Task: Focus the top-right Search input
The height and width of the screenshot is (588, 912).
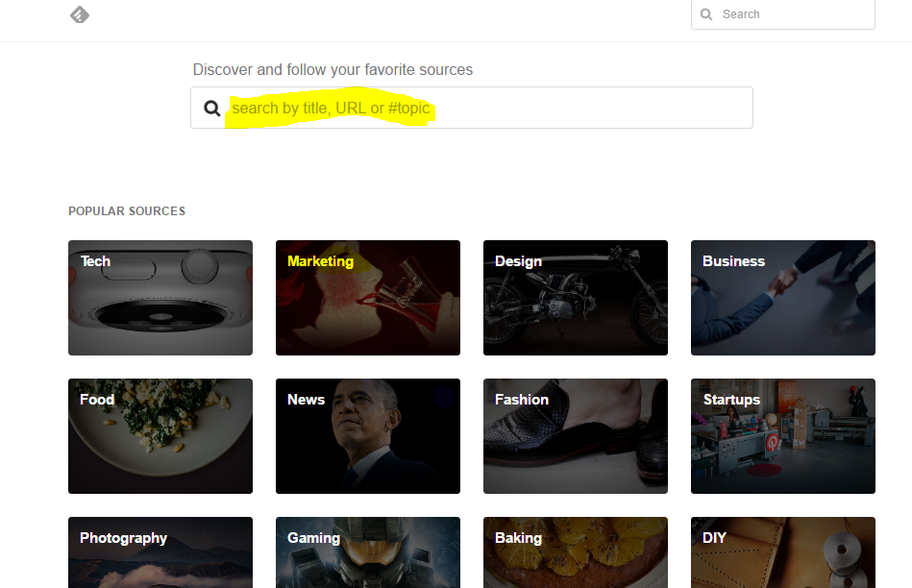Action: point(783,14)
